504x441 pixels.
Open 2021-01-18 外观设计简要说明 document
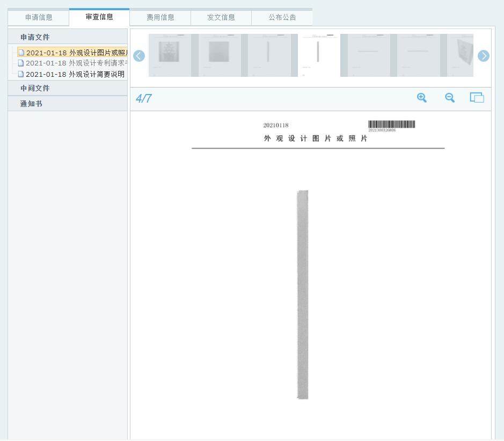pos(75,74)
